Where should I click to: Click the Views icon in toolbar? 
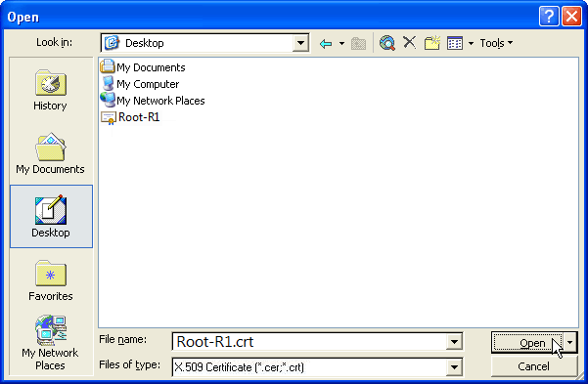point(455,43)
